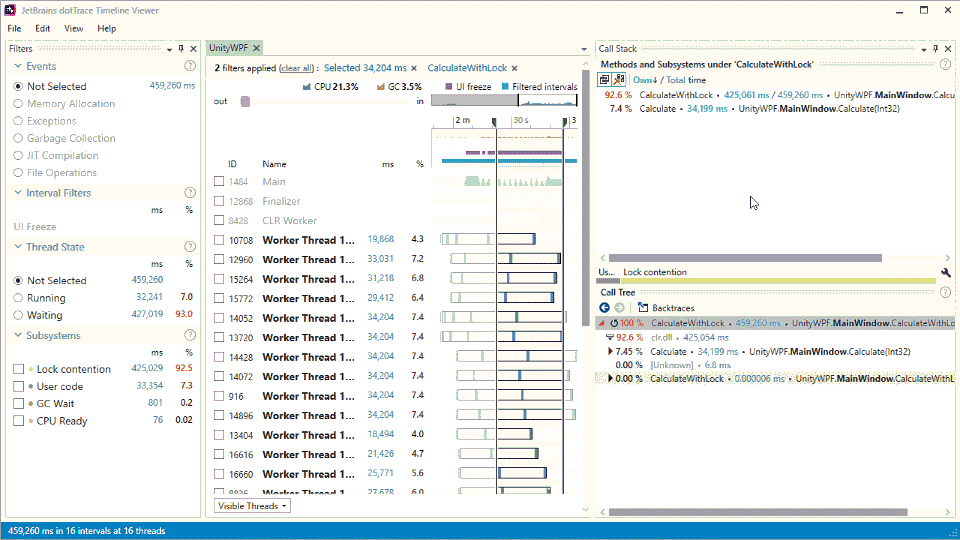Check the Lock contention subsystem checkbox
This screenshot has width=960, height=540.
pyautogui.click(x=19, y=369)
